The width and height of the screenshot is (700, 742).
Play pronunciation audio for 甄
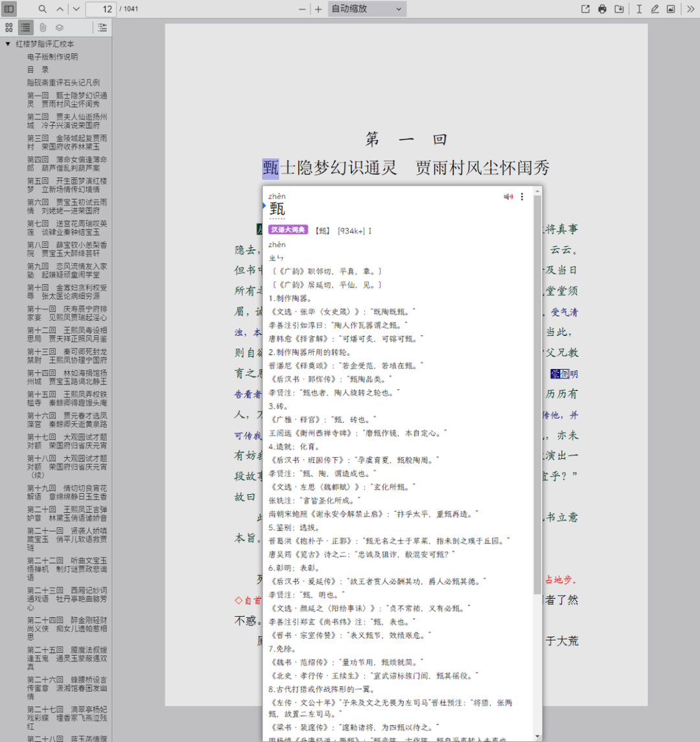[x=508, y=197]
